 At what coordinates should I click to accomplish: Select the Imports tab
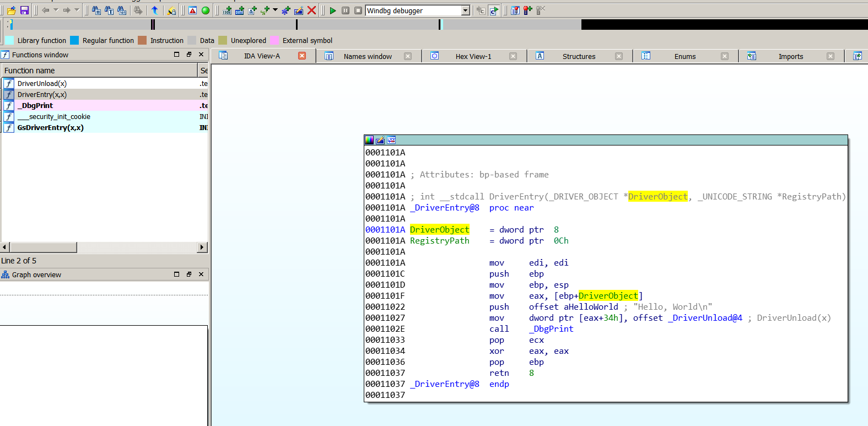point(790,56)
